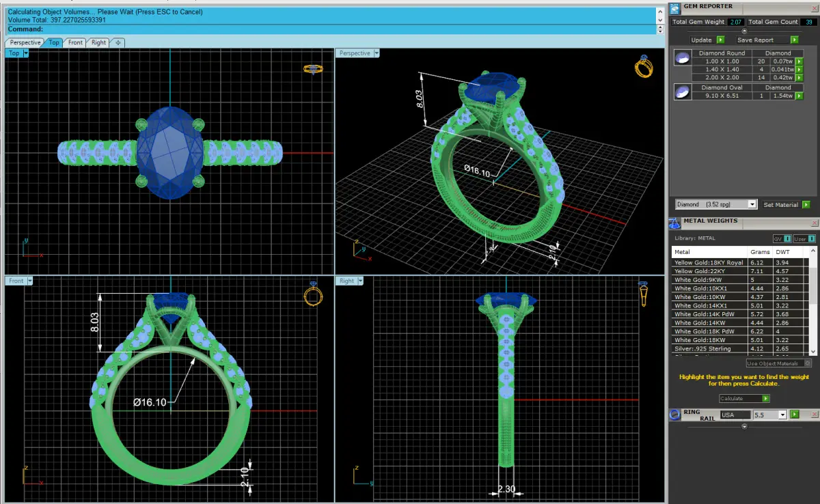Select White Gold:10KW row
Viewport: 820px width, 504px height.
tap(740, 297)
